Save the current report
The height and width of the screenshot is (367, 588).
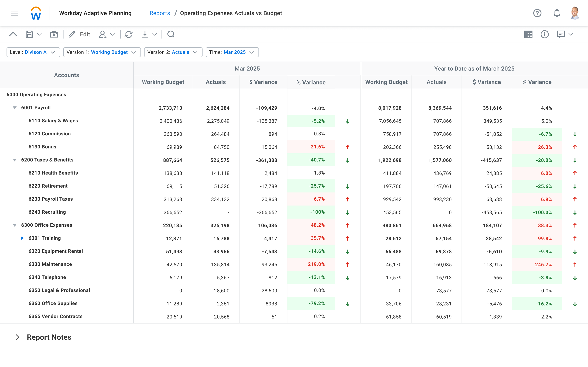pos(29,34)
